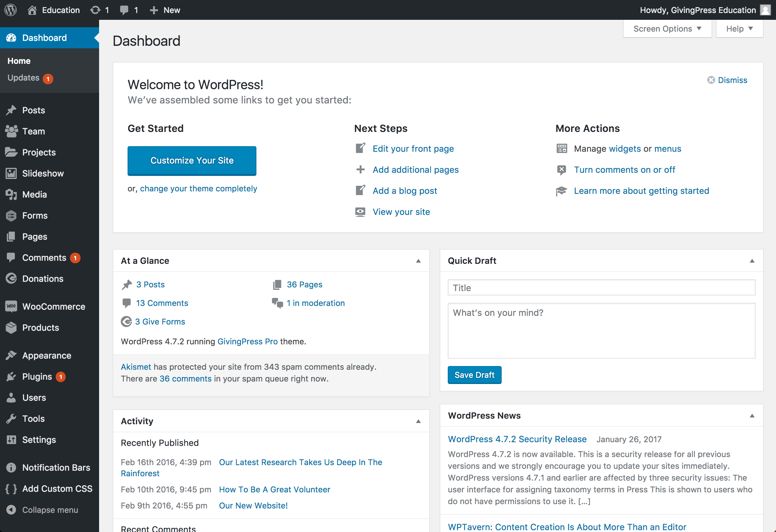Viewport: 776px width, 532px height.
Task: Click the Pages icon in sidebar
Action: click(x=11, y=237)
